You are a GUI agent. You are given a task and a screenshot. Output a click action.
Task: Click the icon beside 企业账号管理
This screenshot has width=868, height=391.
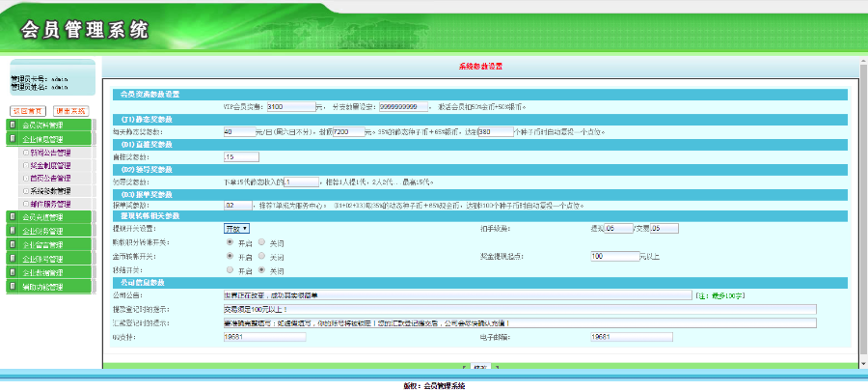click(13, 258)
